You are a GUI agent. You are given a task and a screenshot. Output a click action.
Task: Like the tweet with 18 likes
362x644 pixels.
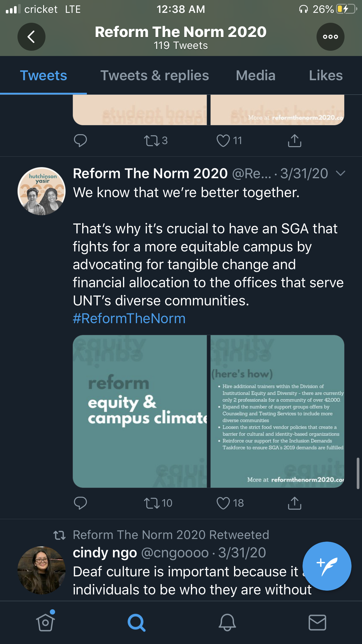click(x=223, y=503)
